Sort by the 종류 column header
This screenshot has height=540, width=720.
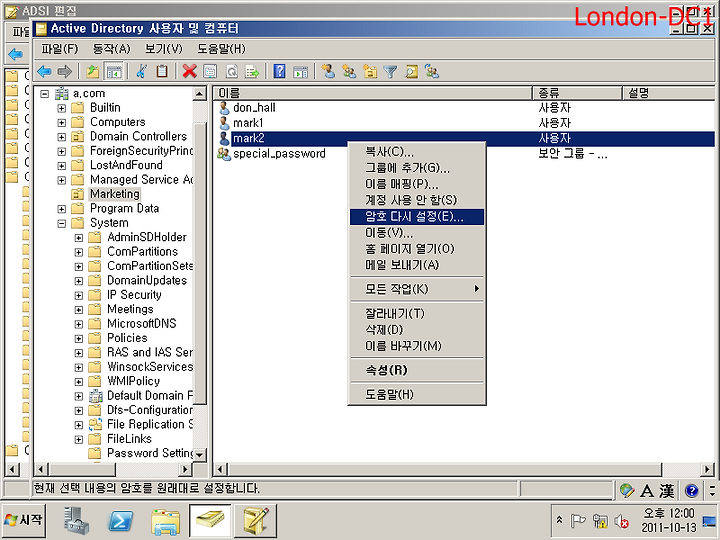click(577, 93)
